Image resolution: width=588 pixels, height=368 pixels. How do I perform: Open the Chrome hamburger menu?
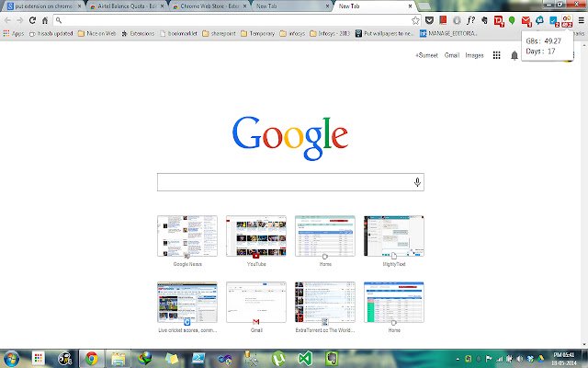pos(581,20)
